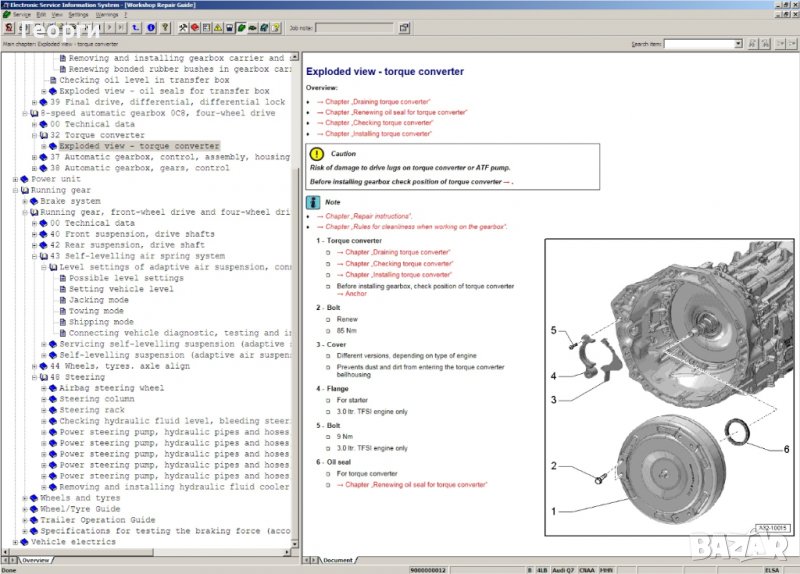Click the tree panel's horizontal scrollbar

coord(150,550)
